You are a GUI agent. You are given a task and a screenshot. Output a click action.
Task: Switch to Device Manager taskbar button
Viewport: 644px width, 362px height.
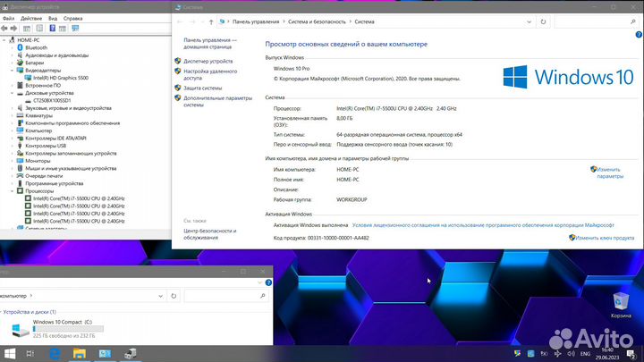[x=131, y=353]
